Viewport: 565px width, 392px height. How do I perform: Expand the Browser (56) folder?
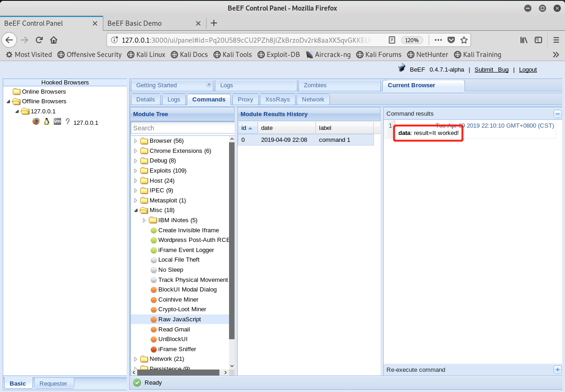[x=135, y=141]
